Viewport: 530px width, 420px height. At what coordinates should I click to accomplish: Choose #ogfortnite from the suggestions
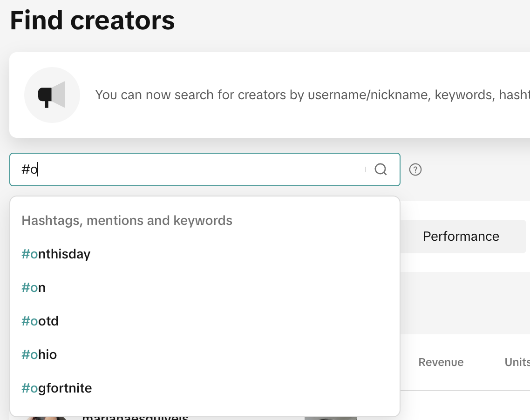coord(57,388)
